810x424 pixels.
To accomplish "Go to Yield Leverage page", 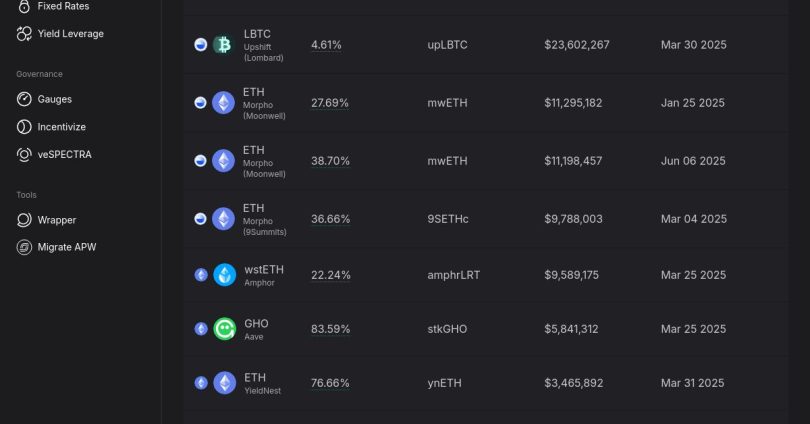I will coord(70,34).
